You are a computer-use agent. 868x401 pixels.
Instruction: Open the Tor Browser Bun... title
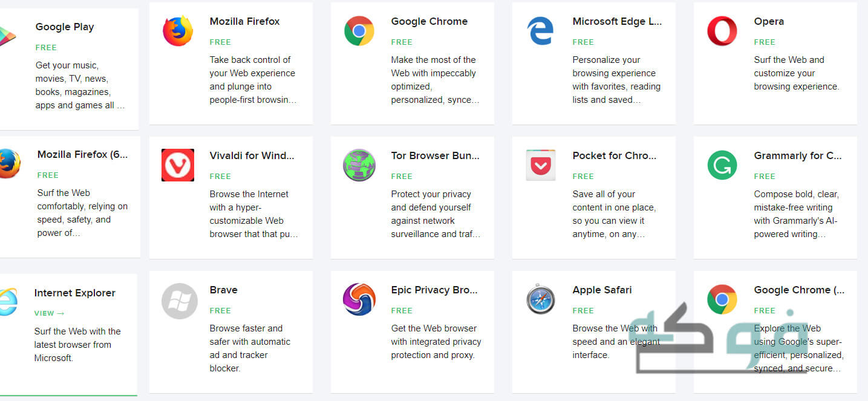(435, 155)
